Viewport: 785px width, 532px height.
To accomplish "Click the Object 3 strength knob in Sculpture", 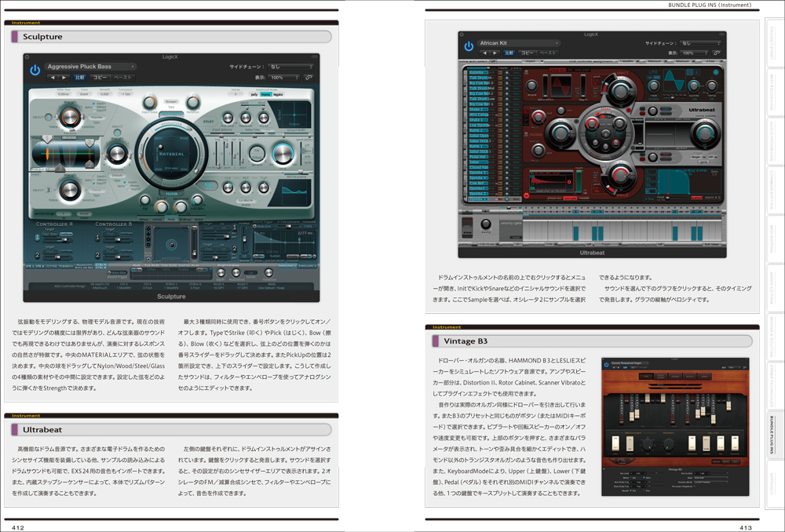I will [70, 190].
